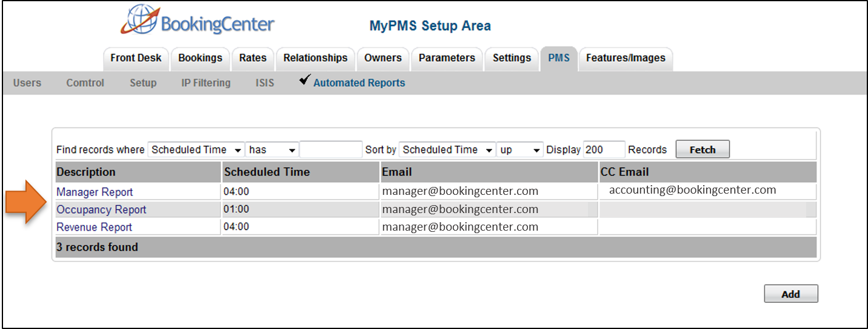Open the Rates tab
The image size is (868, 329).
pyautogui.click(x=253, y=58)
